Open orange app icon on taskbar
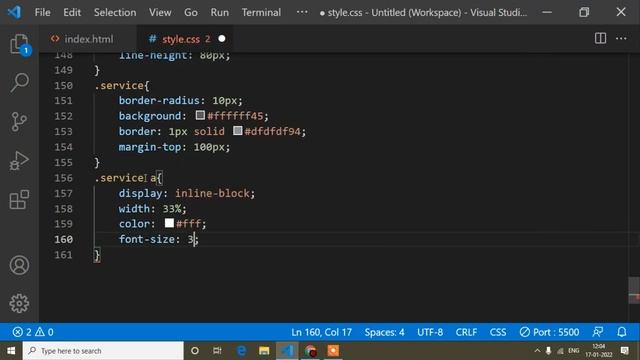 pyautogui.click(x=333, y=351)
